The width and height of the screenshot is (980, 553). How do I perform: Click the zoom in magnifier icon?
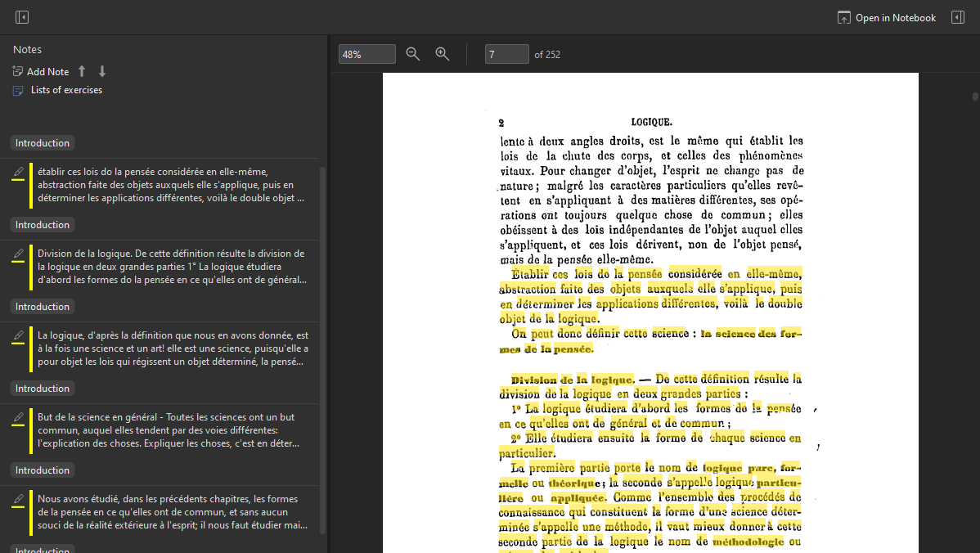pos(443,54)
